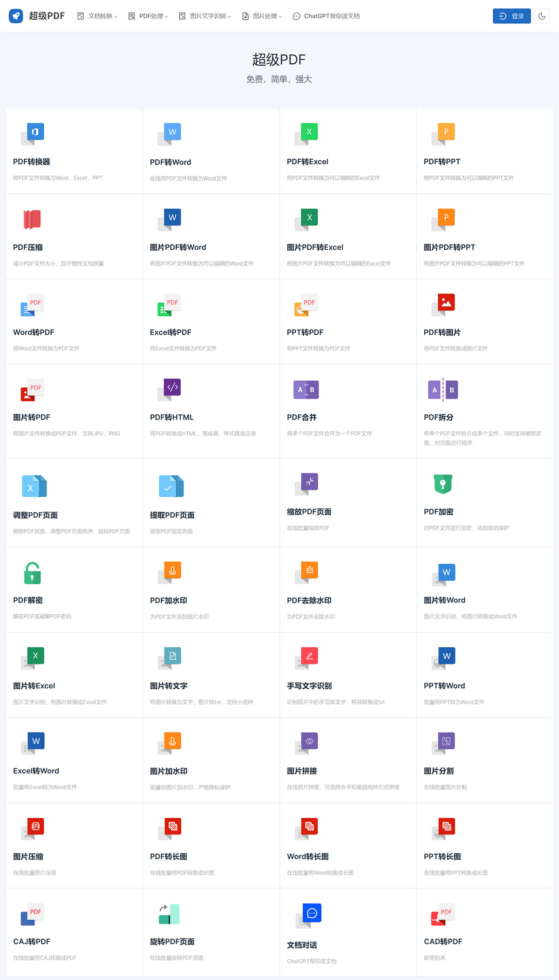Click the 超级PDF rocket logo
559x980 pixels.
[16, 16]
